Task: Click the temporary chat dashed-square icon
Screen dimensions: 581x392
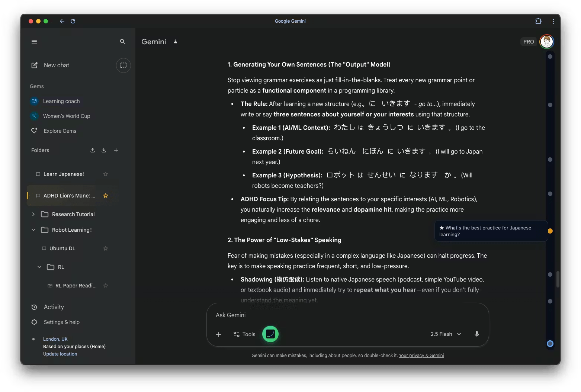Action: click(123, 65)
